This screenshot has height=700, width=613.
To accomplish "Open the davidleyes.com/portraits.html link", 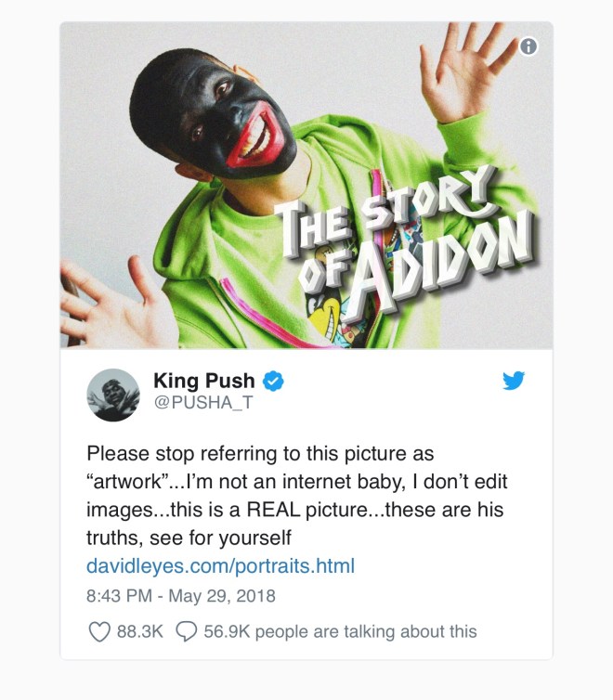I will 220,565.
